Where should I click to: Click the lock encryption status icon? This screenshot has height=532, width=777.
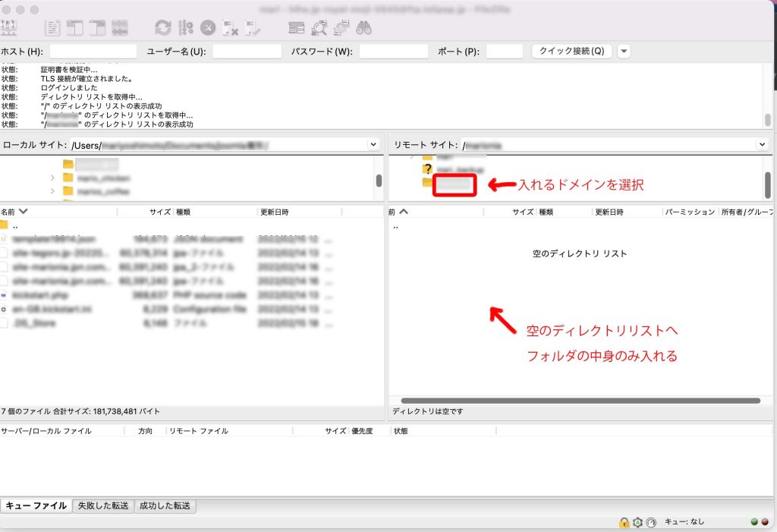[624, 522]
